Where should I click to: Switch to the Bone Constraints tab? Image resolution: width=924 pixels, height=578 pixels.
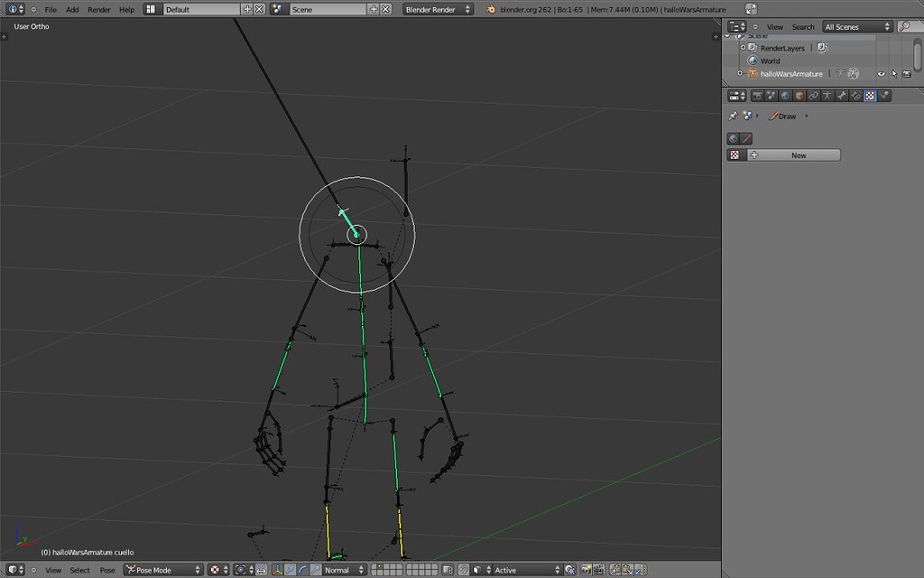point(856,96)
